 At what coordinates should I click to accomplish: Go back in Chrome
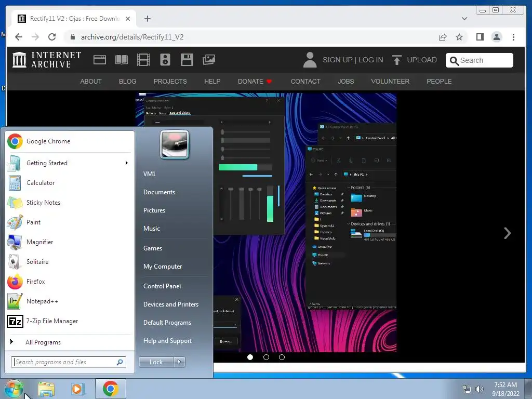pyautogui.click(x=19, y=37)
